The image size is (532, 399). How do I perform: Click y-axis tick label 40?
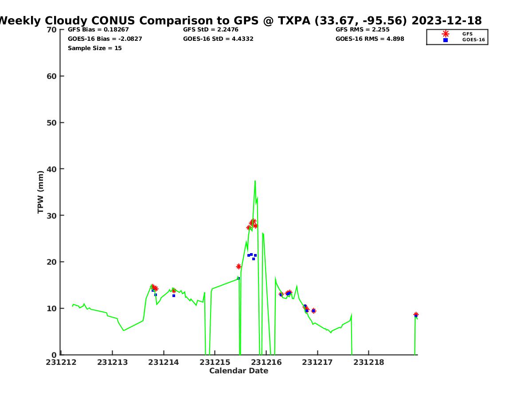click(51, 169)
